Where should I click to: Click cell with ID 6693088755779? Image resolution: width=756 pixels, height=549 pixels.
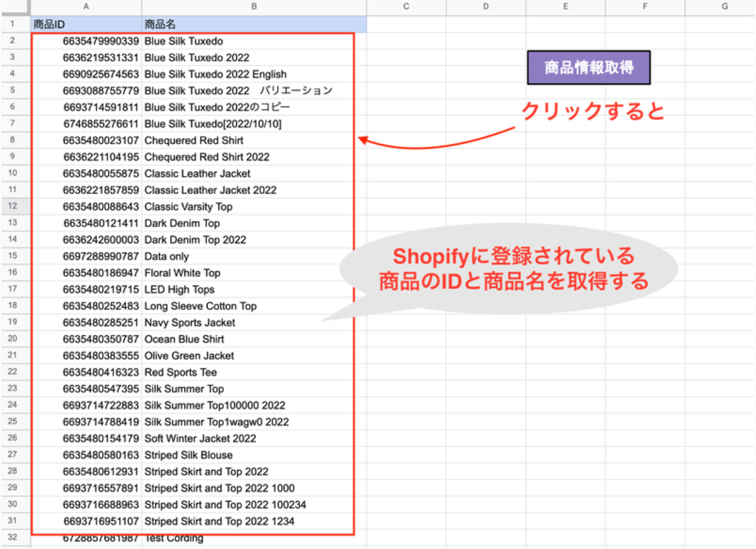click(86, 91)
